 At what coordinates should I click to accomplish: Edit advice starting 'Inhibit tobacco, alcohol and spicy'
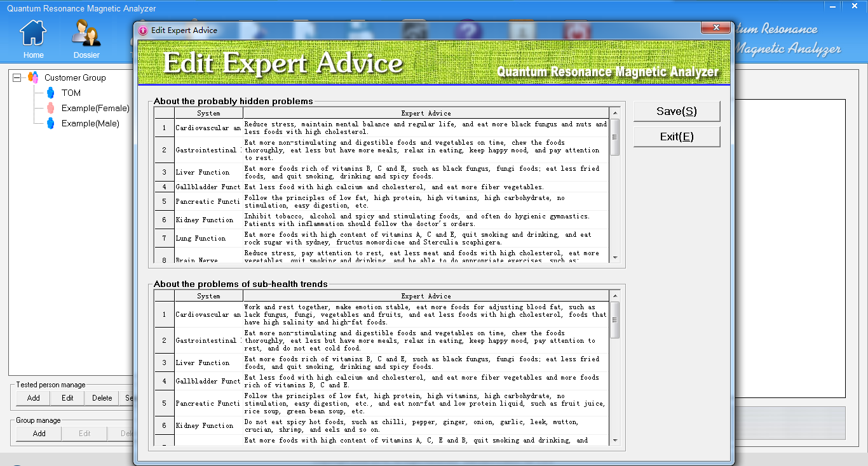(426, 220)
